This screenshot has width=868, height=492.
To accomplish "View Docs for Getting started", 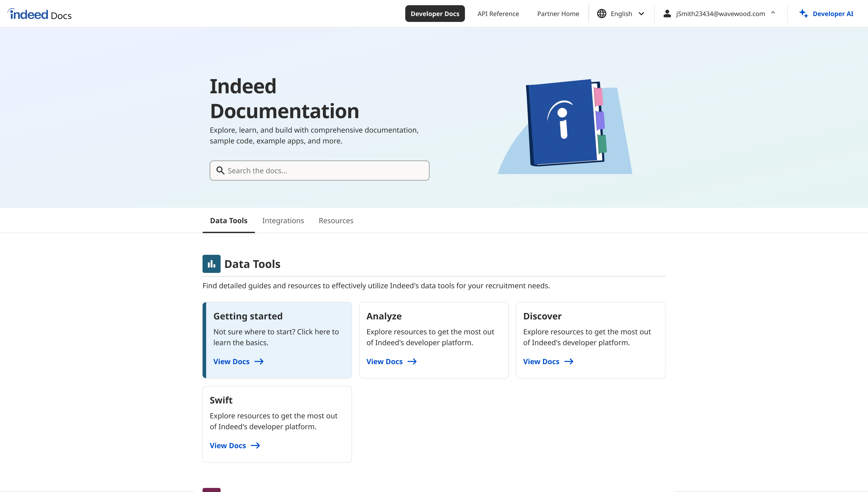I will [238, 362].
